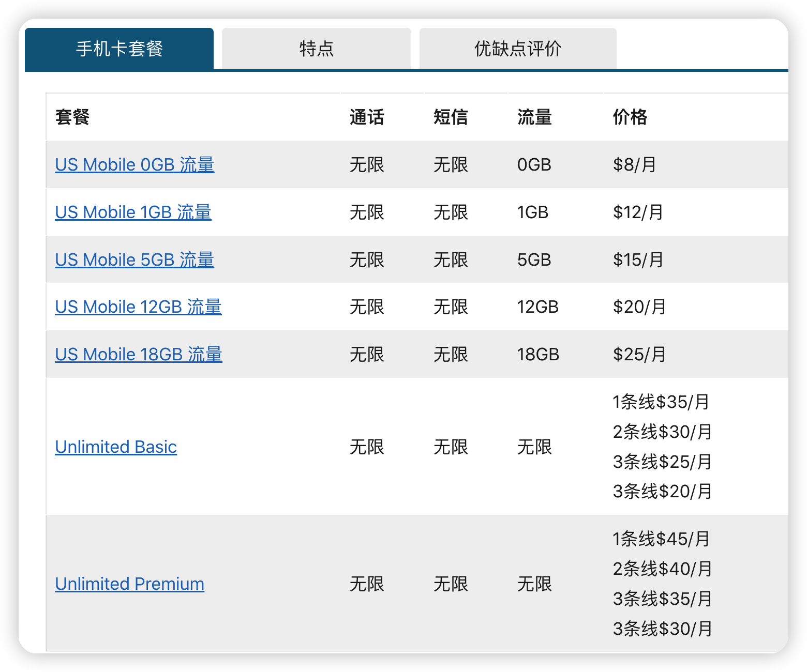Screen dimensions: 807x672
Task: Click 2条线$40/月 in Unlimited Premium row
Action: tap(662, 569)
